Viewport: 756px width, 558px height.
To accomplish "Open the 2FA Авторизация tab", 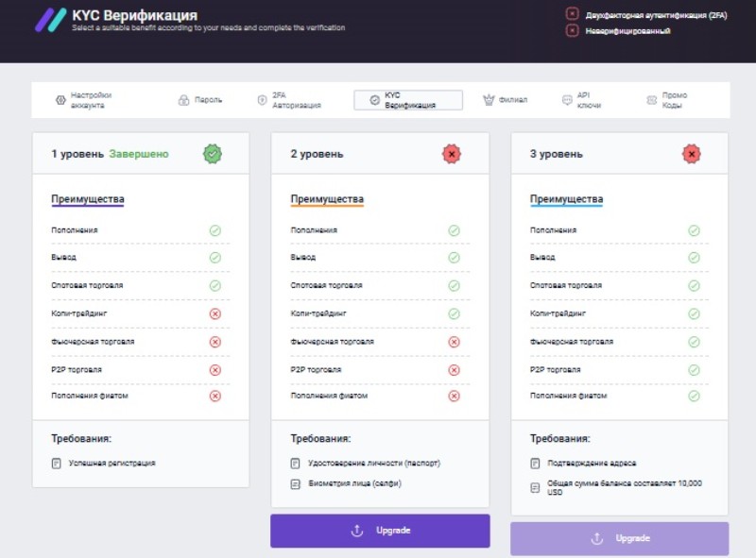I will pyautogui.click(x=288, y=100).
